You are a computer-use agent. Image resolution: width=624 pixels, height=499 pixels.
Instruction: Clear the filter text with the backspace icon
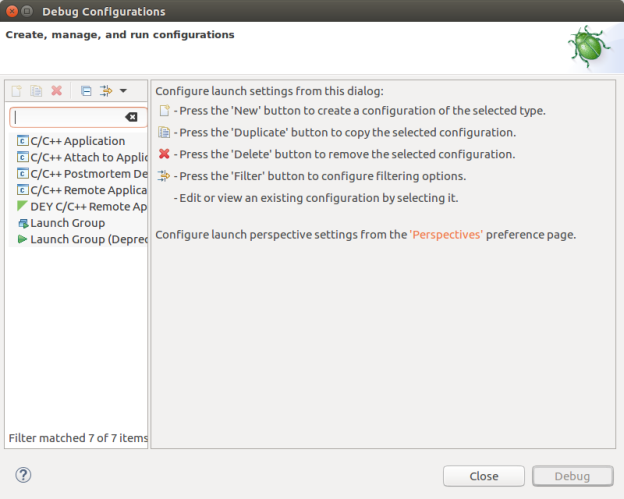(x=131, y=118)
